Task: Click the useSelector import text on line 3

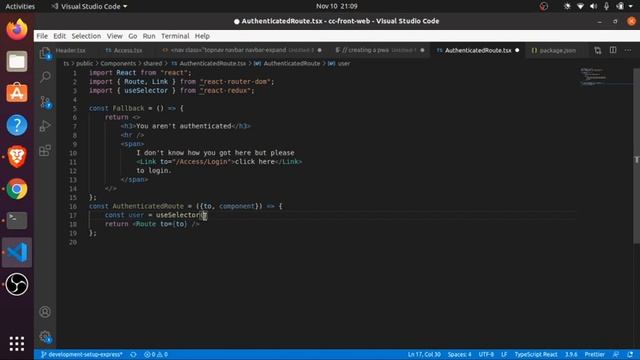Action: (146, 91)
